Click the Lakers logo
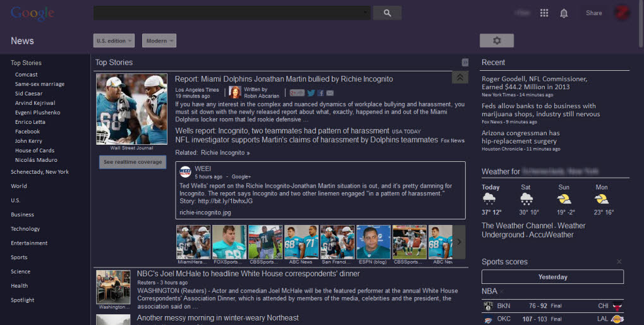Viewport: 644px width, 325px height. coord(617,319)
